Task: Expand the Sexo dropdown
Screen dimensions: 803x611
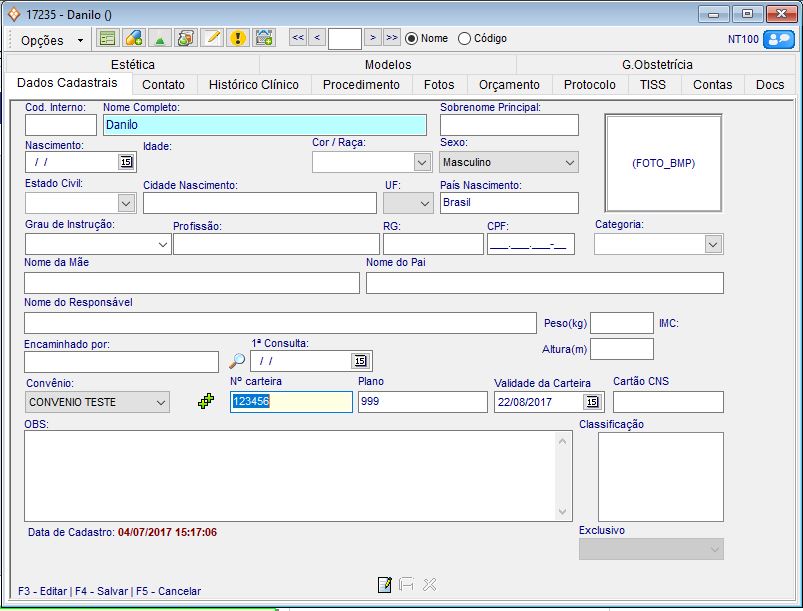Action: pyautogui.click(x=570, y=162)
